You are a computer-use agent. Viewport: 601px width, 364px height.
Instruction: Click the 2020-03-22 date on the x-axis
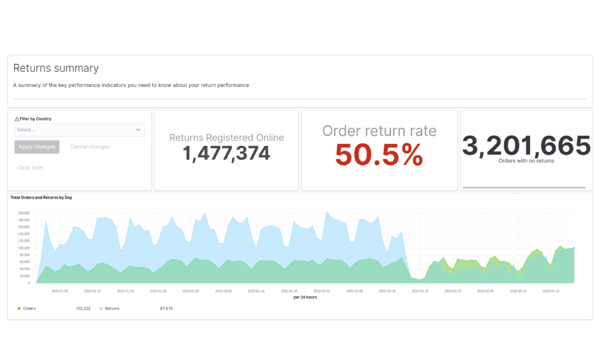420,291
